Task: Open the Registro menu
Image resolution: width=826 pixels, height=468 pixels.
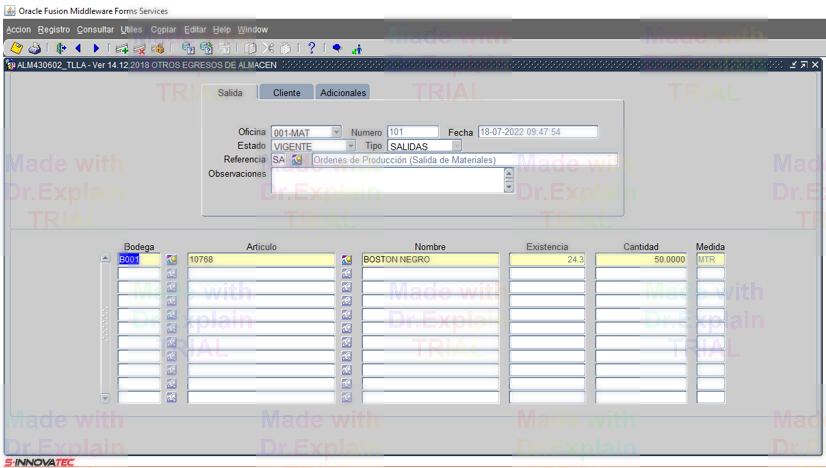Action: pyautogui.click(x=54, y=30)
